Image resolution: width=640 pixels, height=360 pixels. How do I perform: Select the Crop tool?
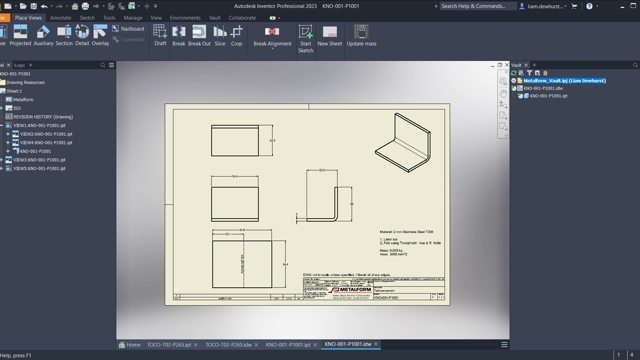(236, 35)
